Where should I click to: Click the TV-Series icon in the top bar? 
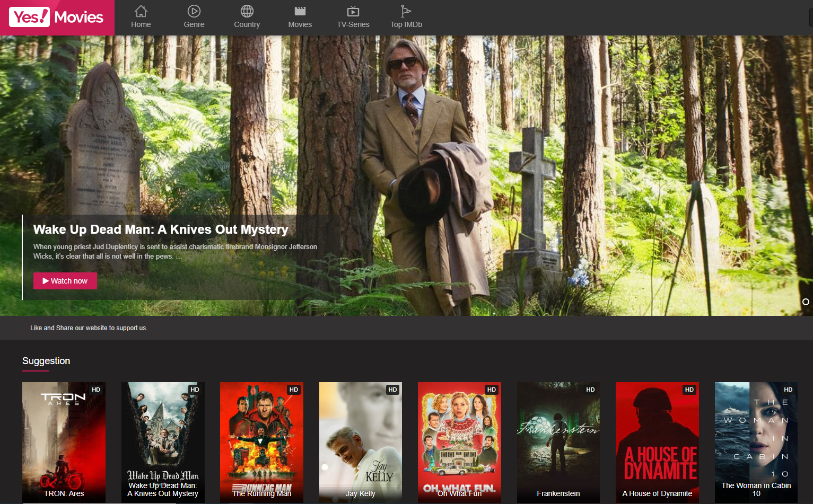tap(353, 10)
